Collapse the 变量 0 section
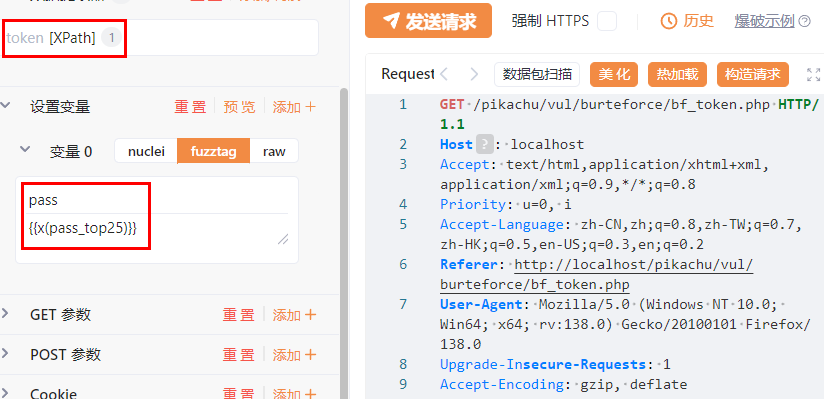Image resolution: width=824 pixels, height=399 pixels. 24,149
